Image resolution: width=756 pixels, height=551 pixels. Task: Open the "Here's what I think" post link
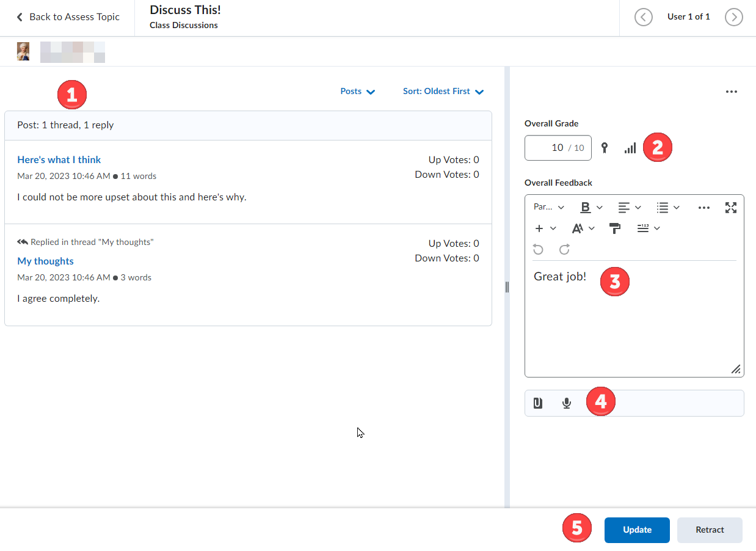(59, 160)
